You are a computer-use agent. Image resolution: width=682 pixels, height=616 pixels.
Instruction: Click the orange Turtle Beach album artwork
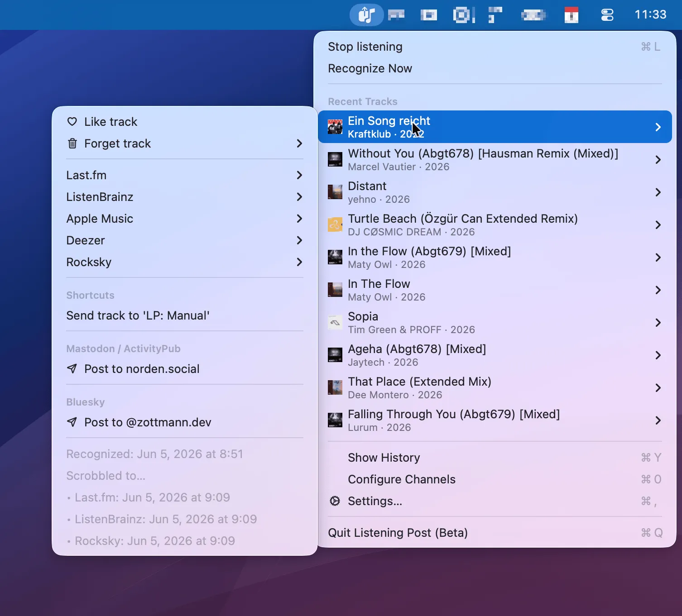coord(335,224)
